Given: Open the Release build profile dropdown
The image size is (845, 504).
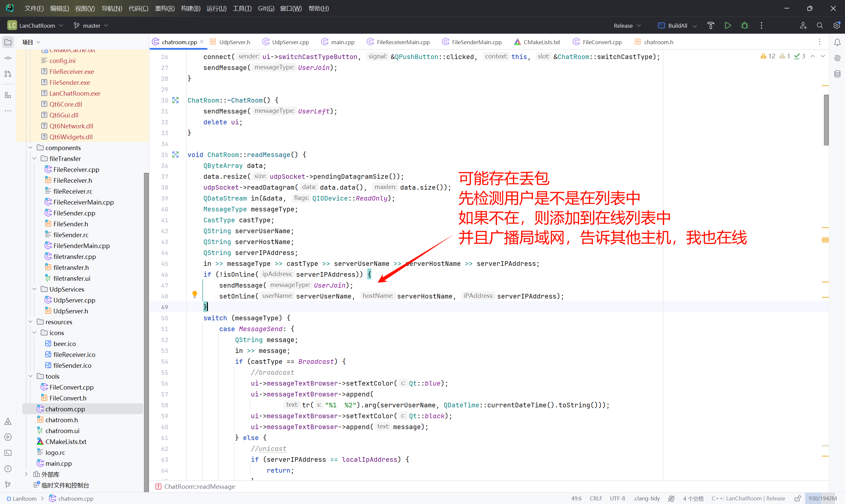Looking at the screenshot, I should click(627, 25).
